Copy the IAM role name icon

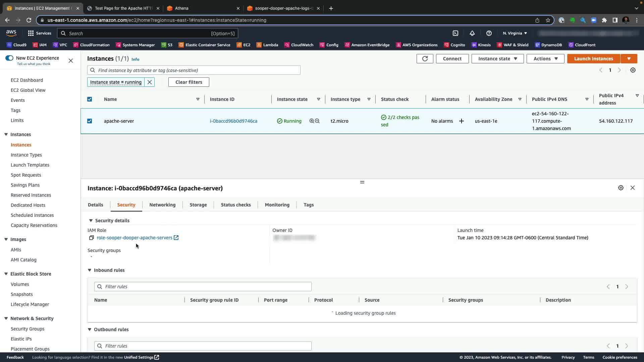pos(91,238)
